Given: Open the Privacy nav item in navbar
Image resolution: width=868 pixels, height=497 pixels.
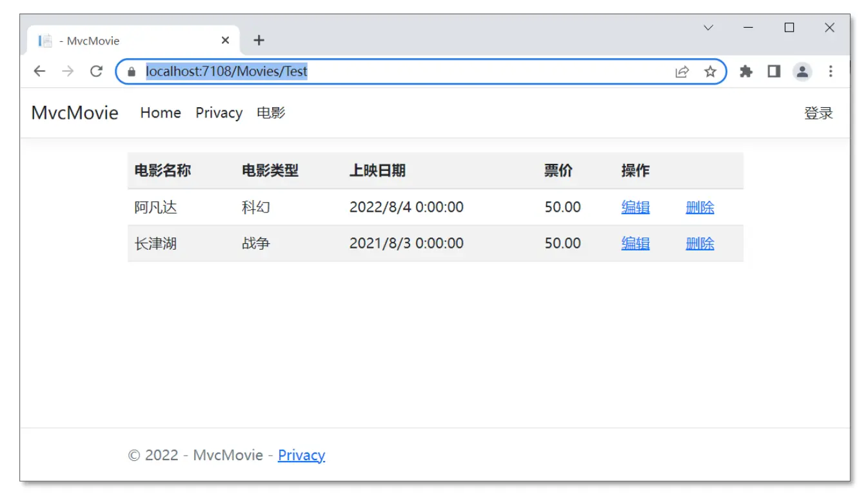Looking at the screenshot, I should pos(219,113).
